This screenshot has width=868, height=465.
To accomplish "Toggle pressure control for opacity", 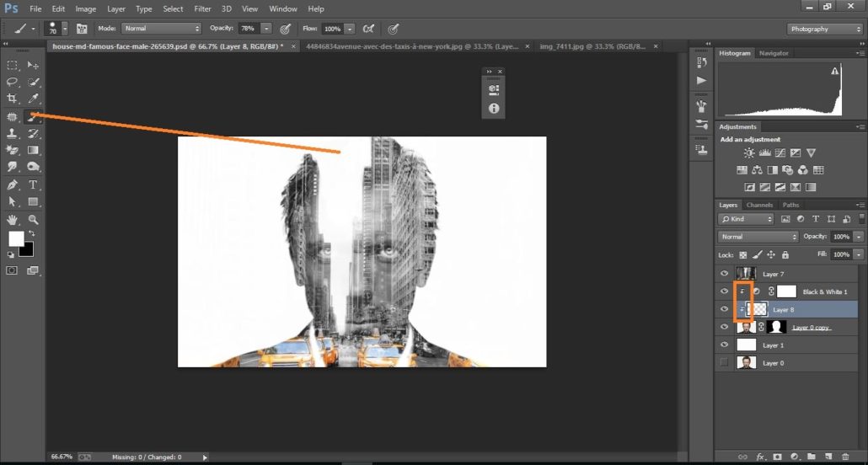I will (286, 29).
